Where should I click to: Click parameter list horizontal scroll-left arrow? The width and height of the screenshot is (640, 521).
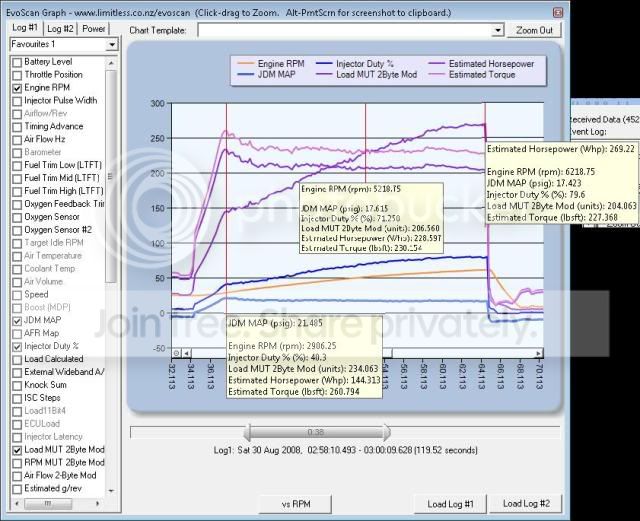tap(17, 504)
